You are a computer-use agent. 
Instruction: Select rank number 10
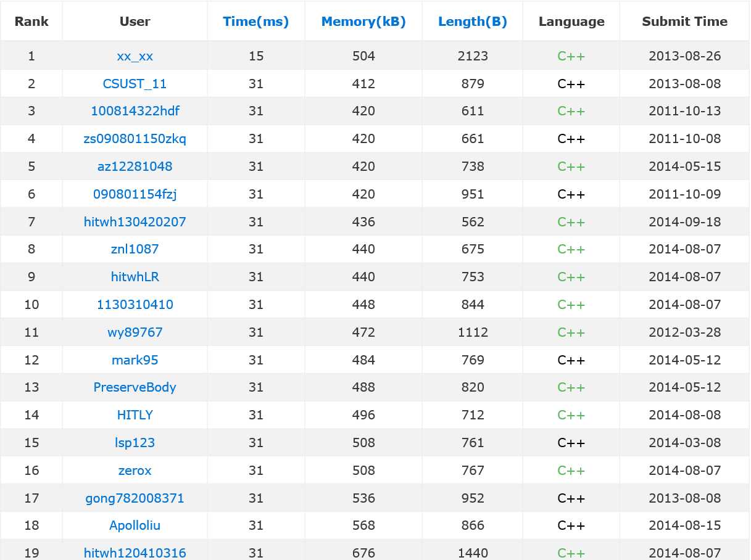tap(31, 305)
